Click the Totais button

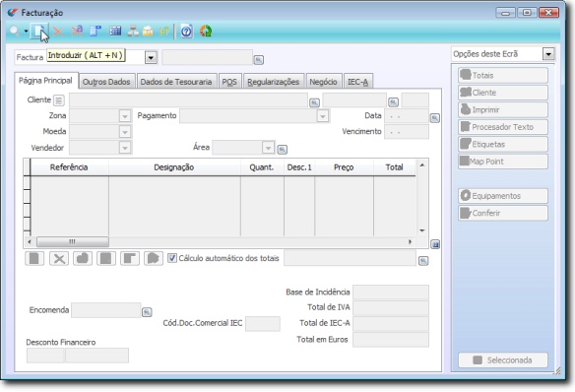pos(503,75)
